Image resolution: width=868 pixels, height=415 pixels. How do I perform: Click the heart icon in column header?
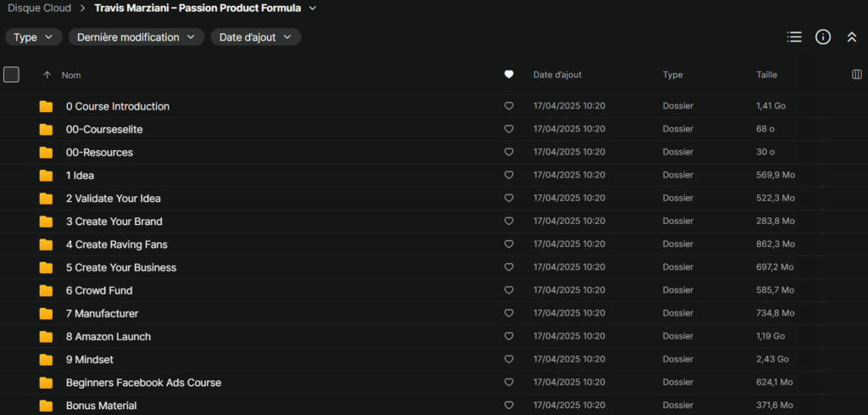pos(509,75)
